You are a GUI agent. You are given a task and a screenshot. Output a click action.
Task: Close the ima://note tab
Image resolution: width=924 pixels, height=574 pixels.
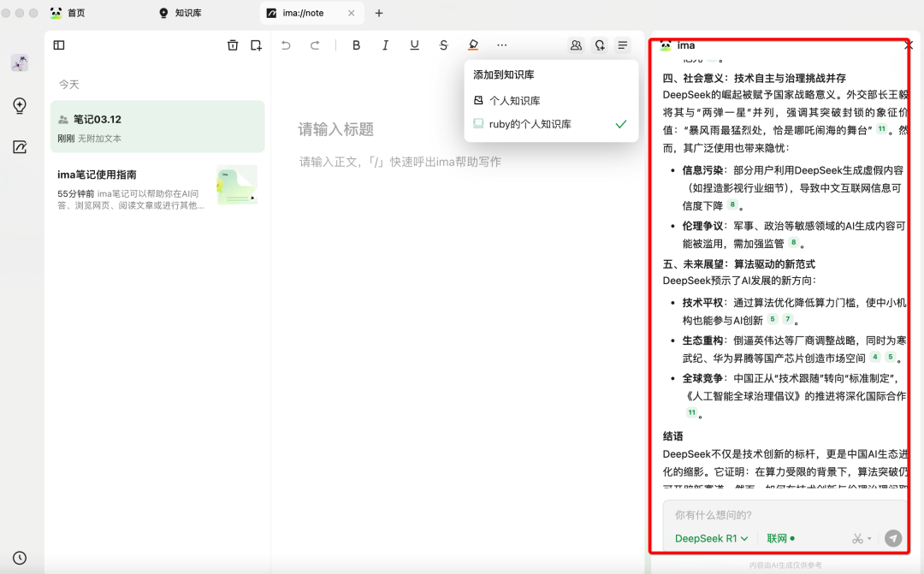(x=352, y=13)
